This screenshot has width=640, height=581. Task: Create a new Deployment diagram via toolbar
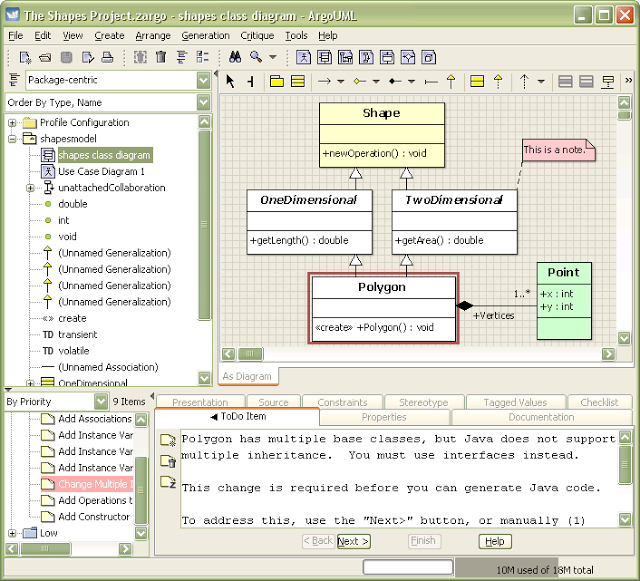tap(429, 57)
